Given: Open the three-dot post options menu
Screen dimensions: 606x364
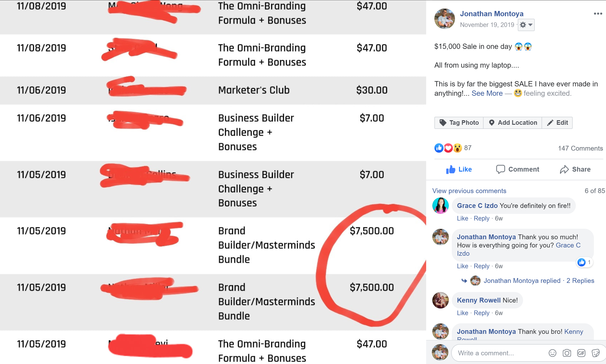Looking at the screenshot, I should (598, 14).
